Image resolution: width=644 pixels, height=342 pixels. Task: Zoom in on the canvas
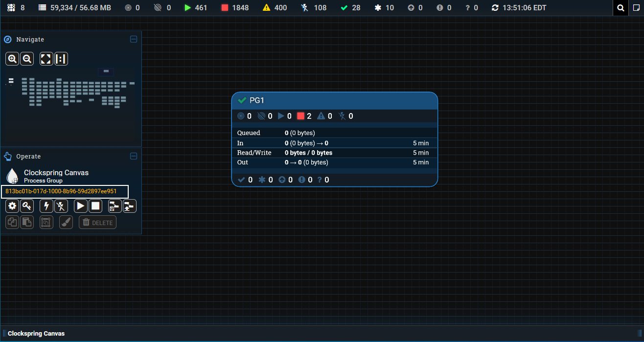12,59
